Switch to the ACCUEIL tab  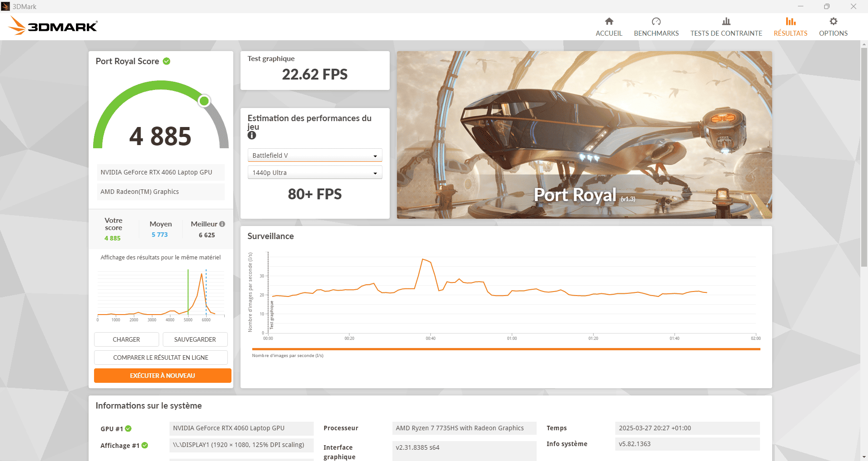609,27
